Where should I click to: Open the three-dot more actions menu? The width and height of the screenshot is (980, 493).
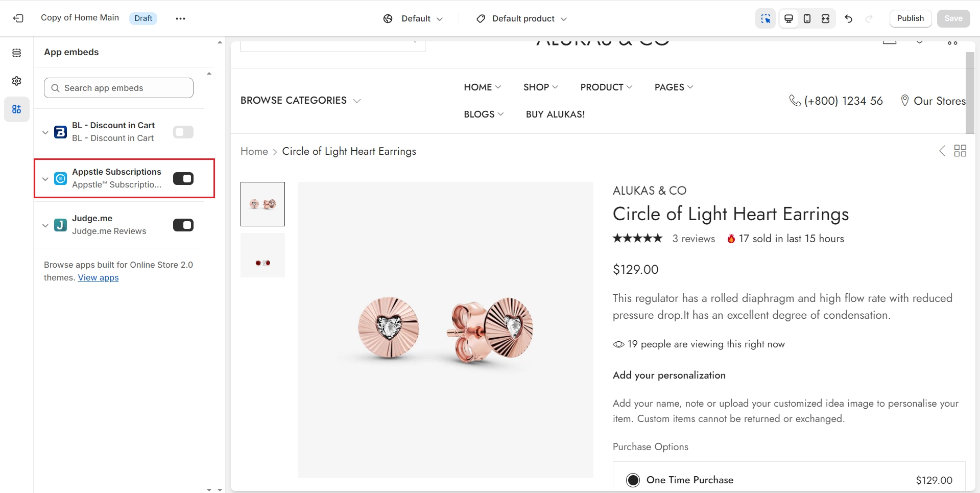coord(180,18)
